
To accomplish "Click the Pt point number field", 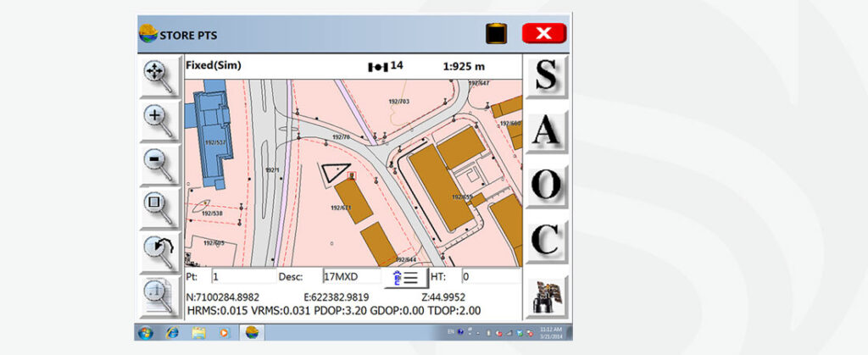I will pos(241,277).
